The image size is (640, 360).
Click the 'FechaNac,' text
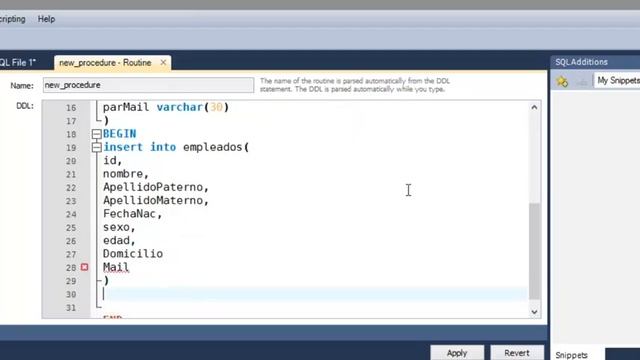pyautogui.click(x=133, y=214)
